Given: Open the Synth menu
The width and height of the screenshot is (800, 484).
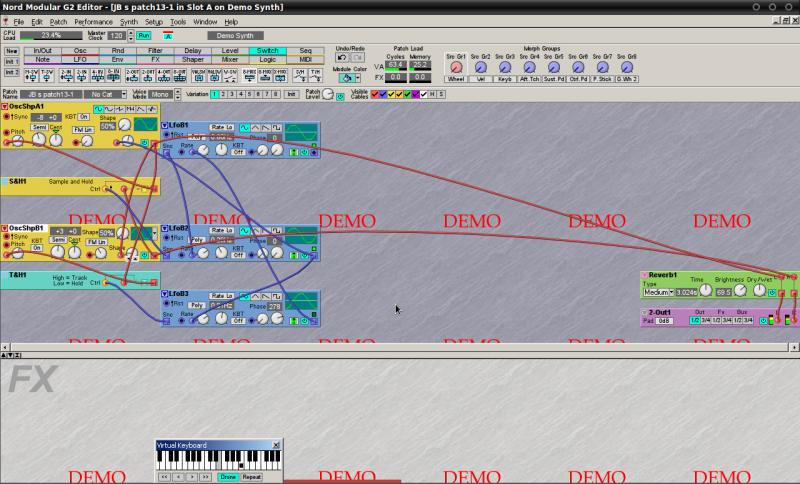Looking at the screenshot, I should pos(129,22).
